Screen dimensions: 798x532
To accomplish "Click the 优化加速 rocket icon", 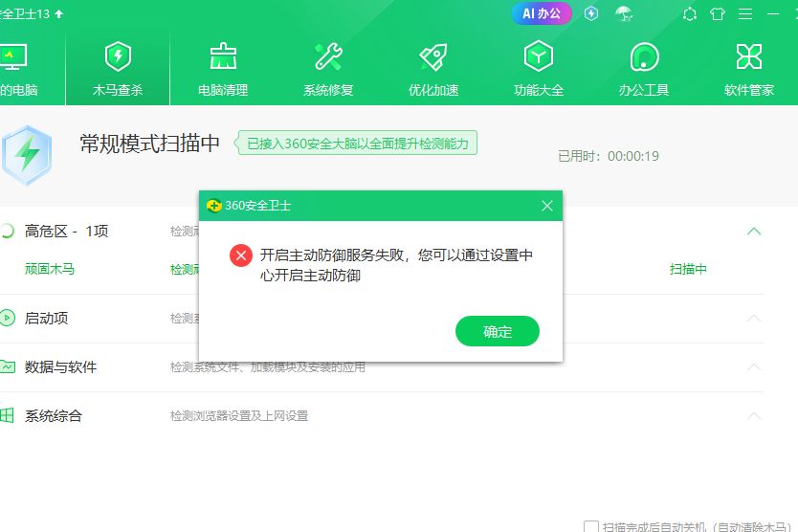I will (433, 56).
